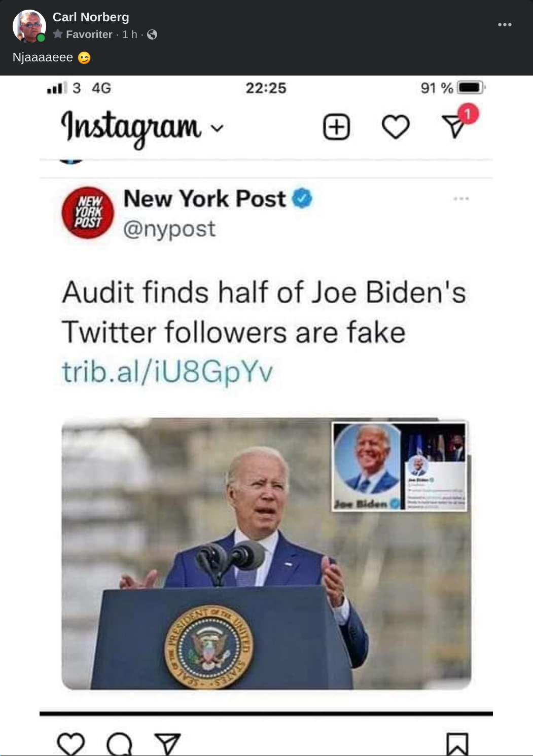Click the New York Post logo avatar
This screenshot has height=756, width=533.
(x=88, y=212)
